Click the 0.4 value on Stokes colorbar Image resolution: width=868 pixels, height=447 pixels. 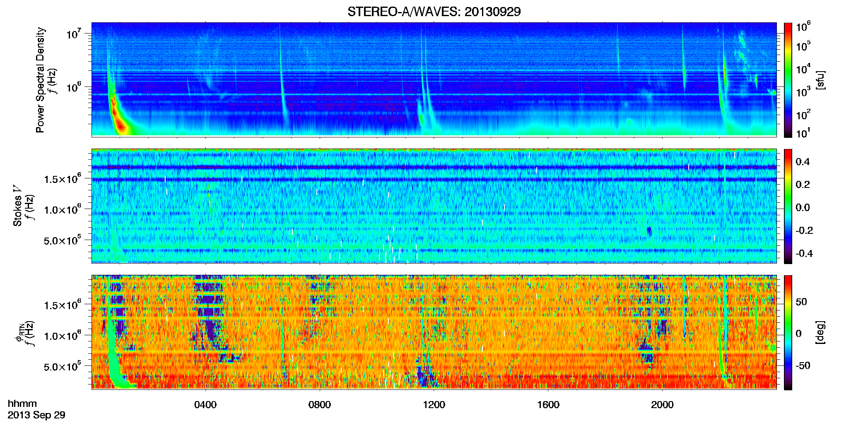803,161
